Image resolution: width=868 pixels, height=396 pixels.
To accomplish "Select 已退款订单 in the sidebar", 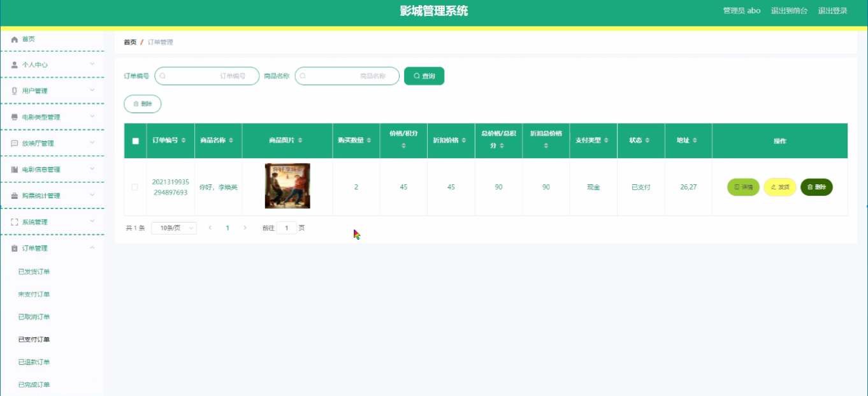I will point(34,362).
